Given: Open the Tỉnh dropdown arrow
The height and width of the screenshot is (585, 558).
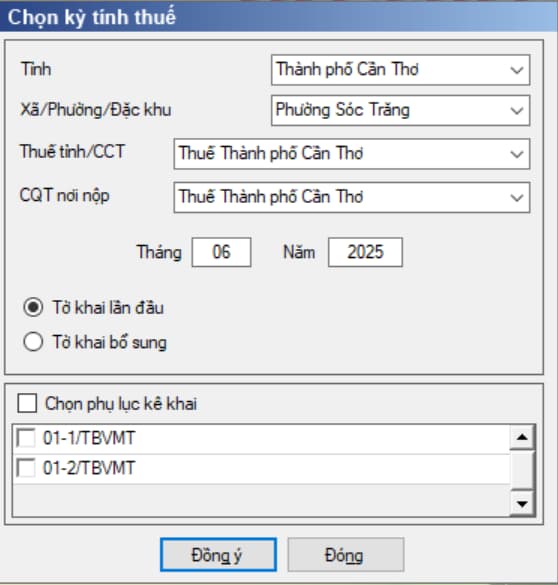Looking at the screenshot, I should coord(517,70).
